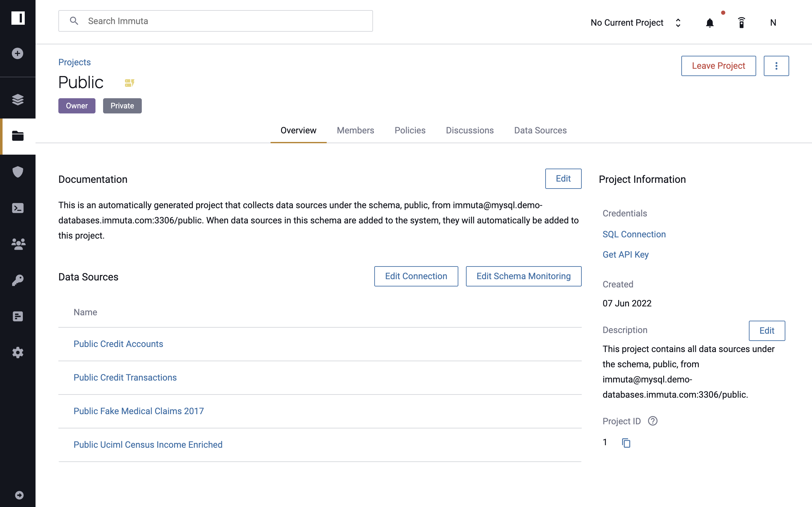Image resolution: width=812 pixels, height=507 pixels.
Task: Click Edit Connection button
Action: point(416,276)
